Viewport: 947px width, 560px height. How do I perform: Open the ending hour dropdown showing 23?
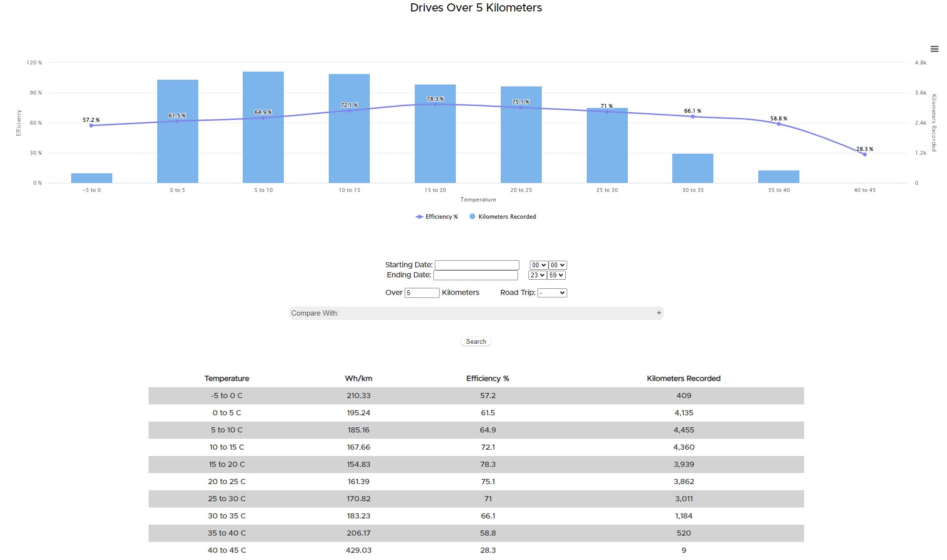click(x=537, y=275)
